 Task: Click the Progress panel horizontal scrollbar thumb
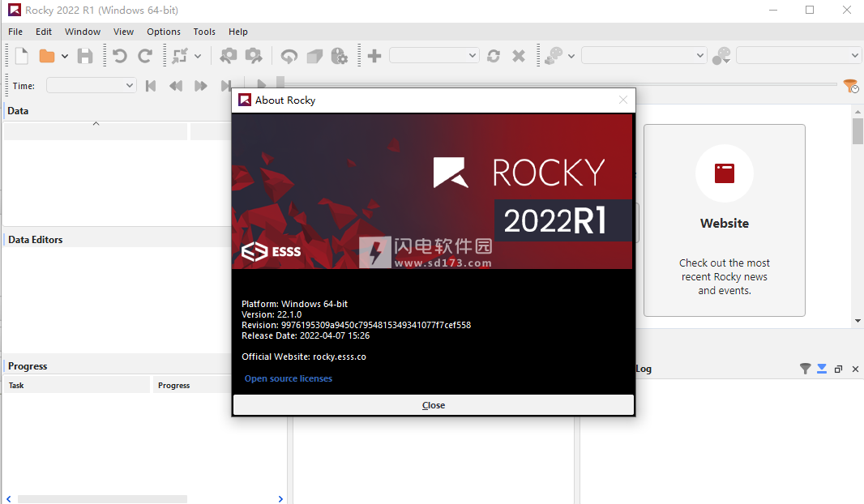pyautogui.click(x=102, y=499)
